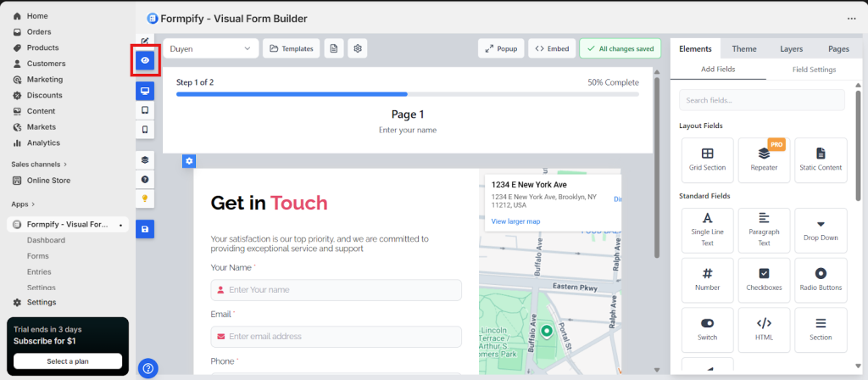
Task: Click the Embed button
Action: tap(552, 48)
